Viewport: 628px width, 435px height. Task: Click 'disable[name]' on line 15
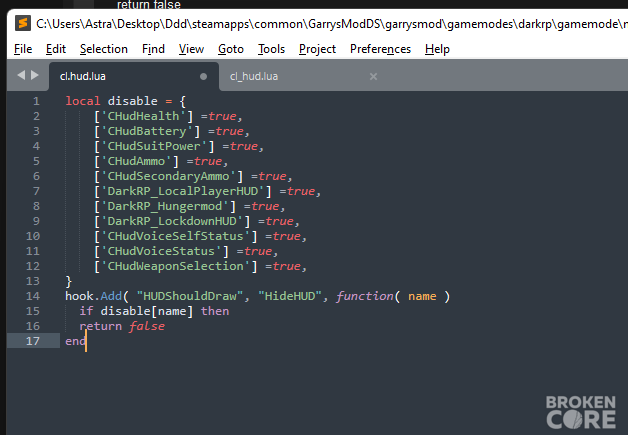[147, 311]
